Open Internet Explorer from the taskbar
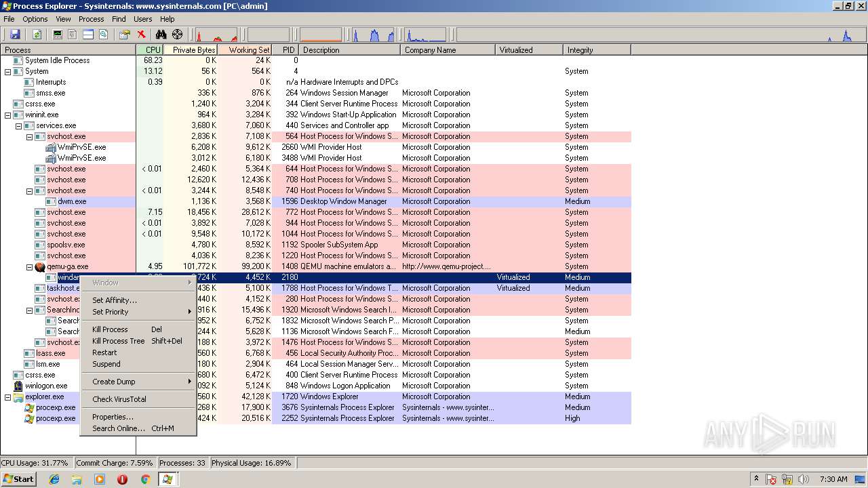The width and height of the screenshot is (868, 488). [x=54, y=479]
